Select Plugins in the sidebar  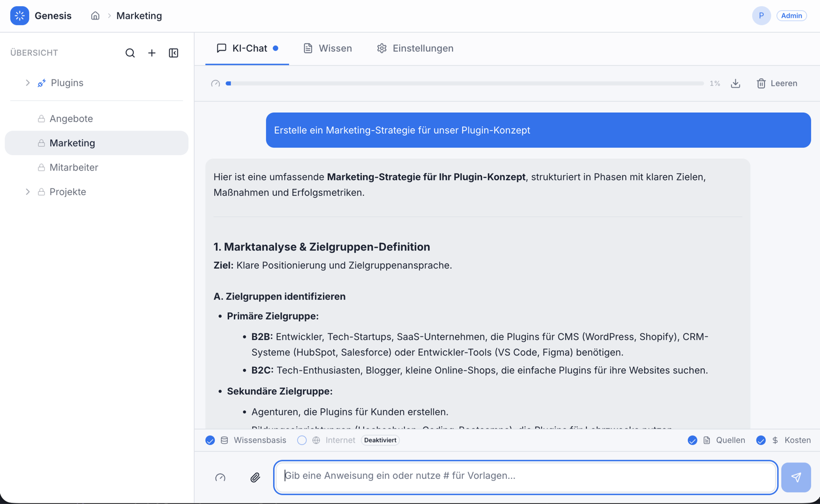(x=96, y=83)
